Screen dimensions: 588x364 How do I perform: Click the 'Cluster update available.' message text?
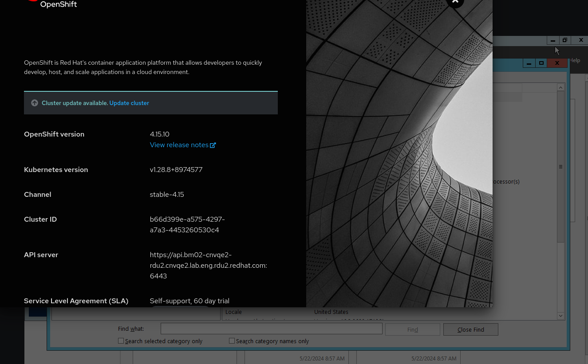[75, 103]
